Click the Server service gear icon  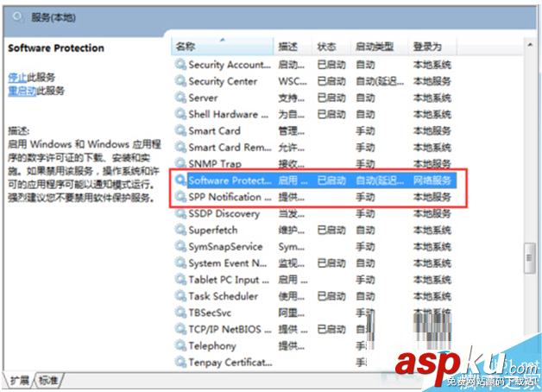pyautogui.click(x=180, y=98)
